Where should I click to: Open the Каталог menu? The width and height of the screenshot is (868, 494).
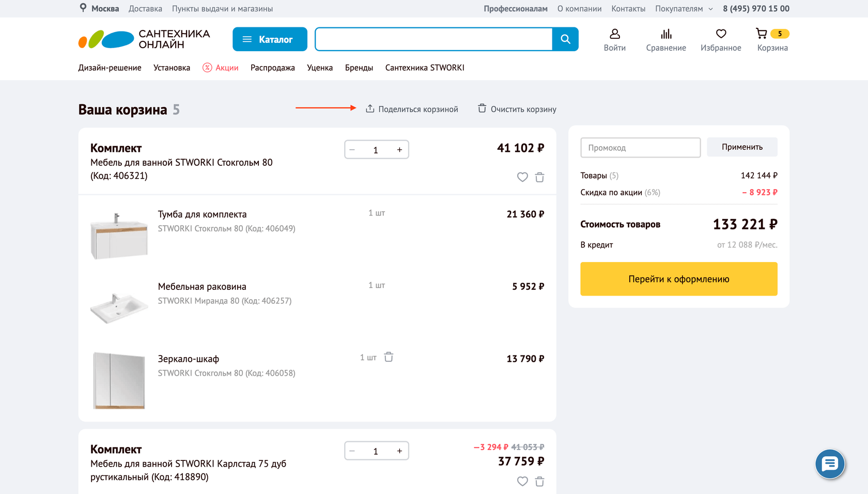pos(270,39)
